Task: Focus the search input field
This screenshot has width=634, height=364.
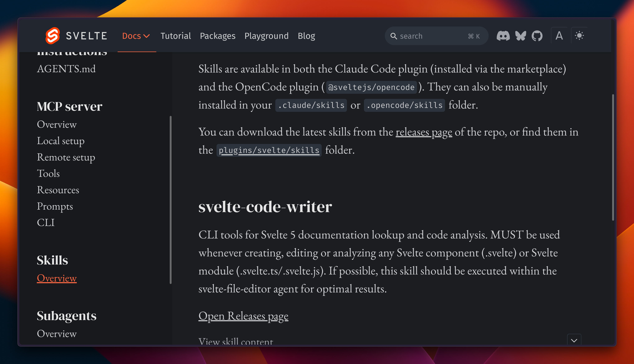Action: (436, 36)
